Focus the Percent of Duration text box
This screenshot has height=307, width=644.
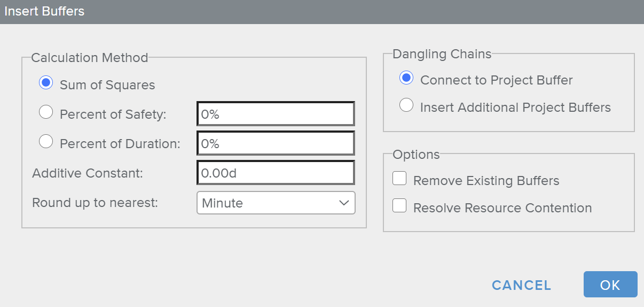pos(276,144)
